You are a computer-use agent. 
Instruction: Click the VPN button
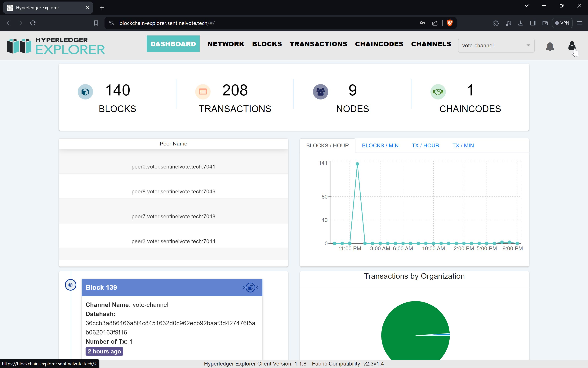click(x=562, y=23)
